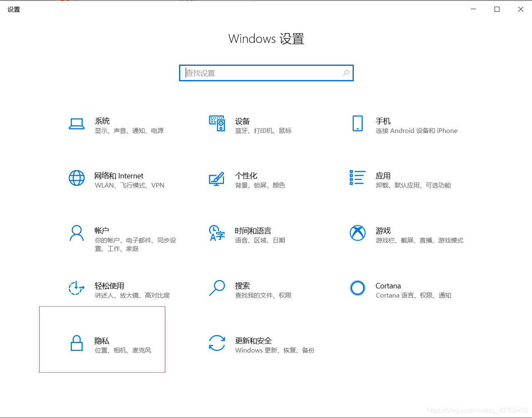Image resolution: width=532 pixels, height=418 pixels.
Task: Open the Cortana settings title
Action: (x=388, y=286)
